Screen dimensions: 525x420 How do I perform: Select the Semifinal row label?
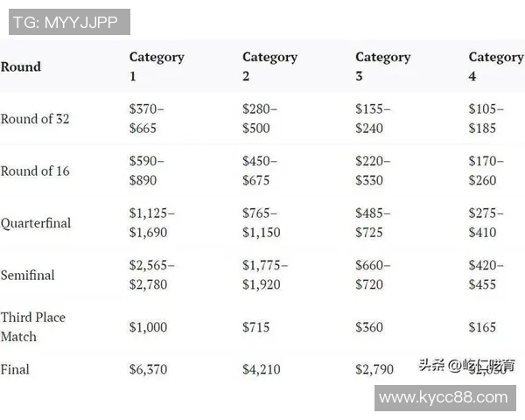click(28, 275)
